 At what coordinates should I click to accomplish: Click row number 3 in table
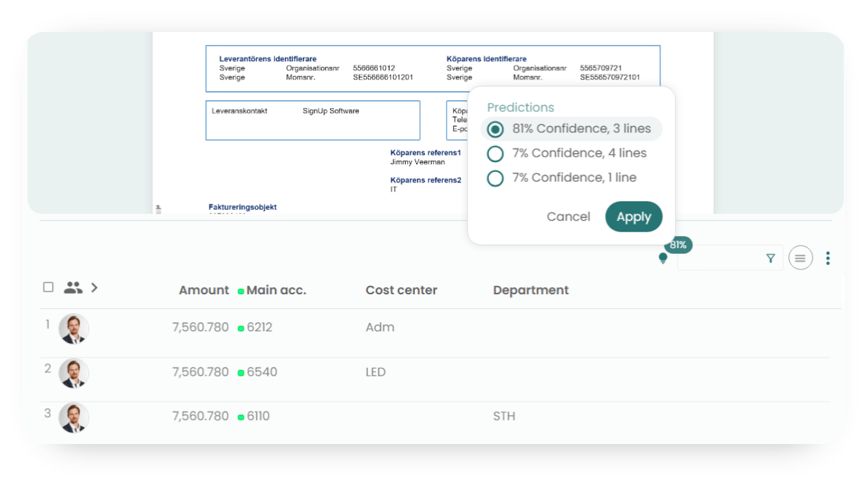[48, 413]
